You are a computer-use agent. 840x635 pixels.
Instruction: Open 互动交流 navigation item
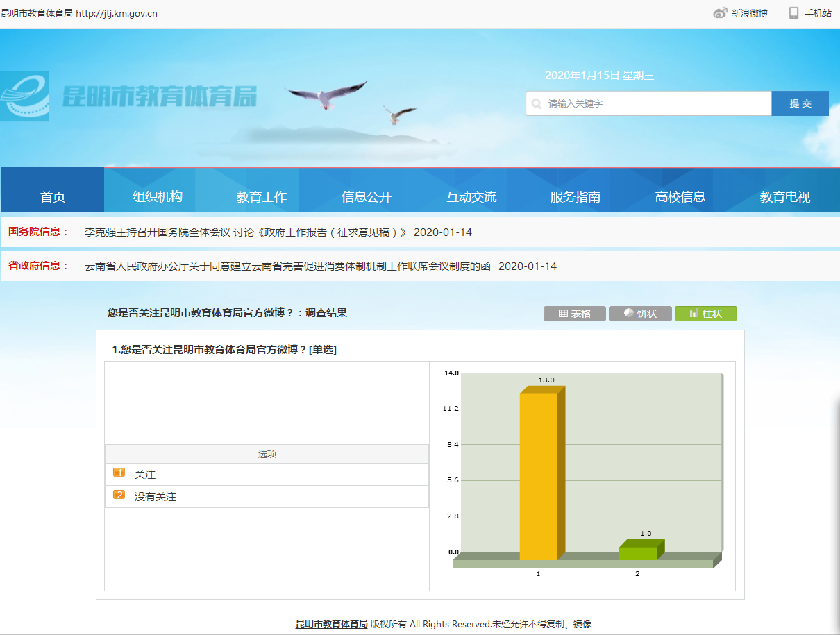tap(471, 196)
